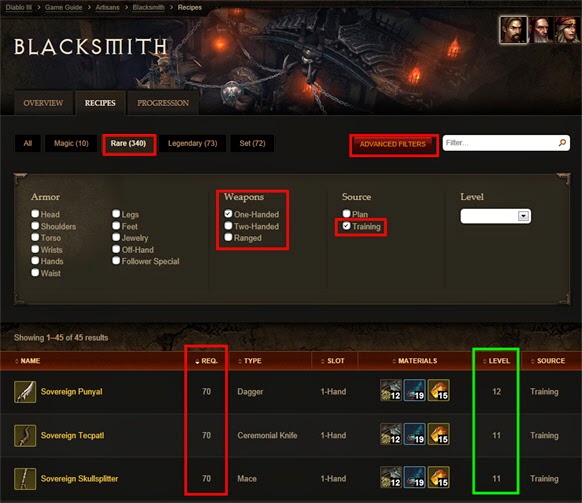The width and height of the screenshot is (582, 503).
Task: Click the orange material icon in Sovereign Punyal row
Action: point(438,390)
